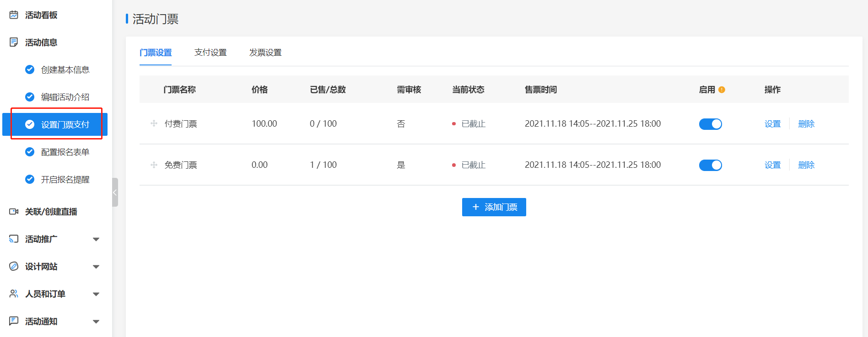Viewport: 868px width, 337px height.
Task: Expand the 活动推广 menu arrow
Action: pyautogui.click(x=96, y=239)
